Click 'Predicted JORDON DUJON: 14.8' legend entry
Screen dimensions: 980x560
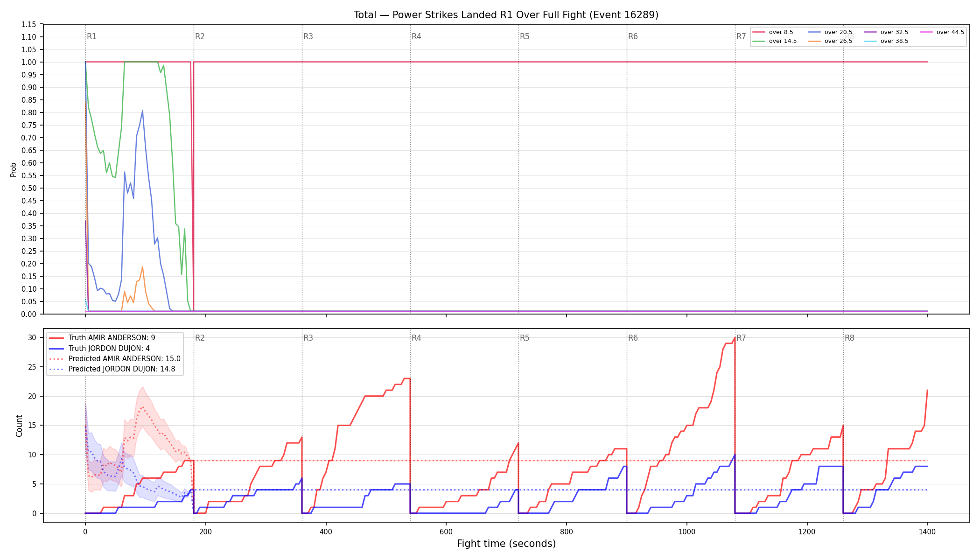tap(112, 369)
